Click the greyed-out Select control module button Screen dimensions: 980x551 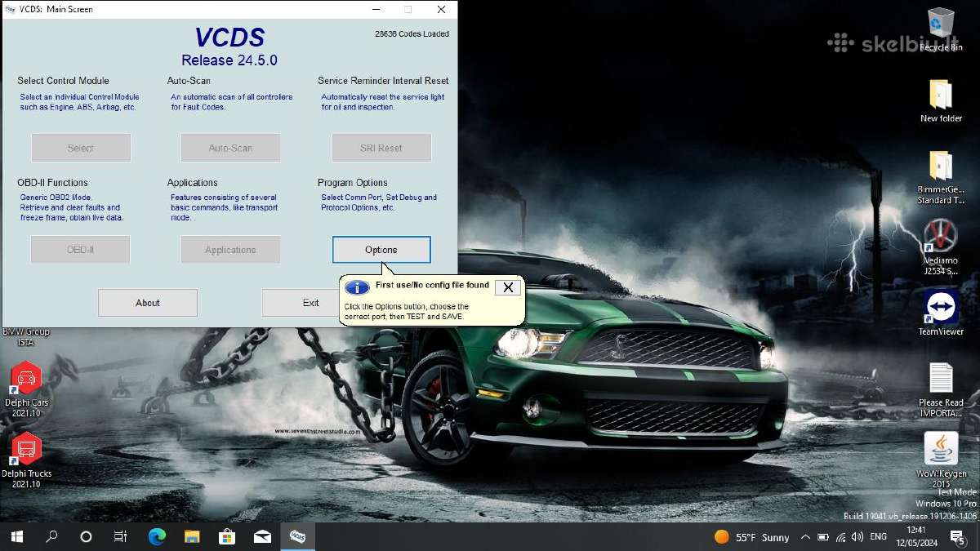[x=81, y=148]
